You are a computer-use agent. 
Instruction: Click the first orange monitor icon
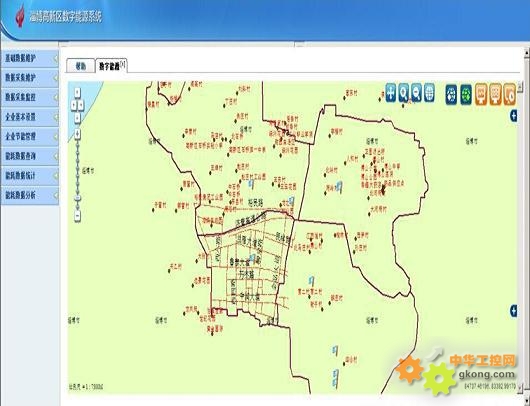[481, 94]
